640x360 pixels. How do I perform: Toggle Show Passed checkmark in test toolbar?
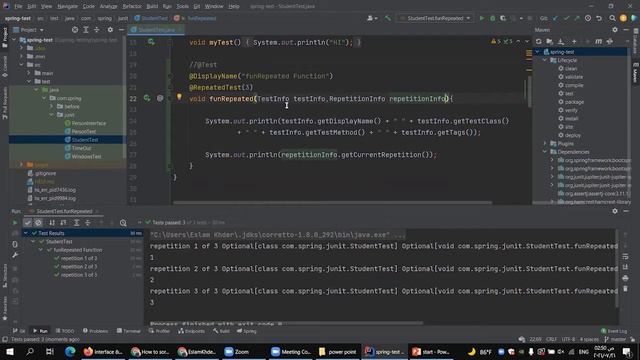27,223
